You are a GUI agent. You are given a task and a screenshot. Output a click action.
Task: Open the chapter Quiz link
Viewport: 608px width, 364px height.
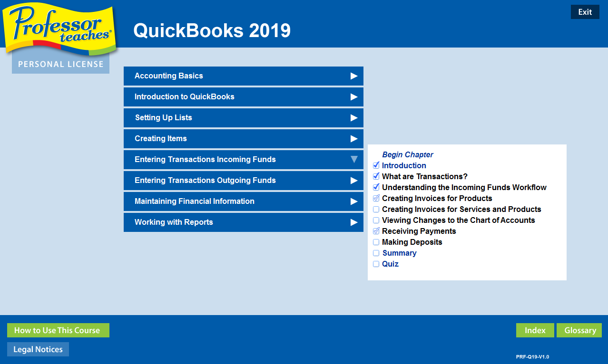pyautogui.click(x=390, y=264)
